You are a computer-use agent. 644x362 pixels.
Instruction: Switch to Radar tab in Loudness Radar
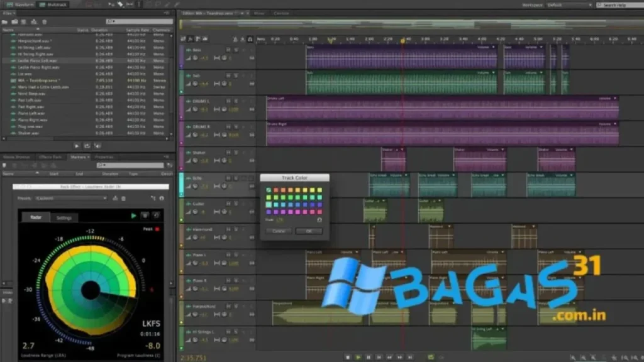(x=36, y=217)
